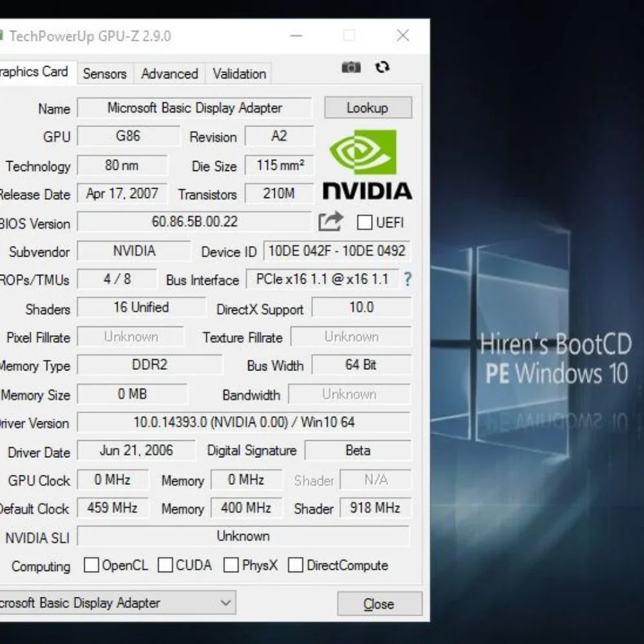Click the Default Clock Shader value 918 MHz
This screenshot has height=644, width=644.
pyautogui.click(x=375, y=507)
